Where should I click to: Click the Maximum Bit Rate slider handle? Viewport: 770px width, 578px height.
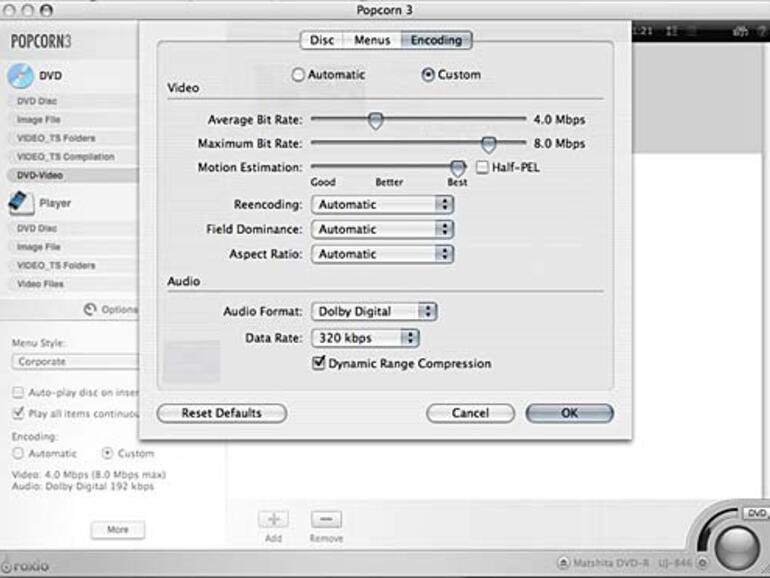pyautogui.click(x=489, y=144)
